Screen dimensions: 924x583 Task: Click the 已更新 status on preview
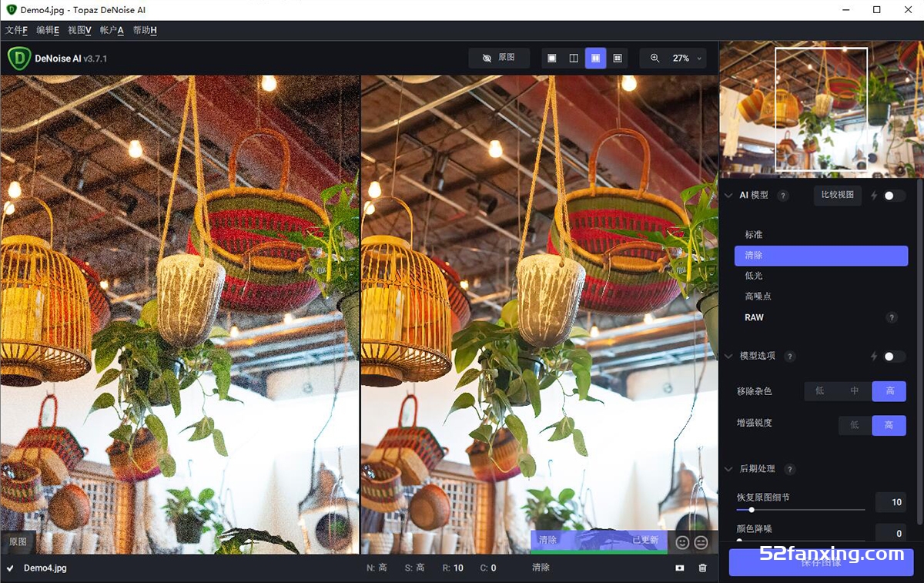click(645, 540)
